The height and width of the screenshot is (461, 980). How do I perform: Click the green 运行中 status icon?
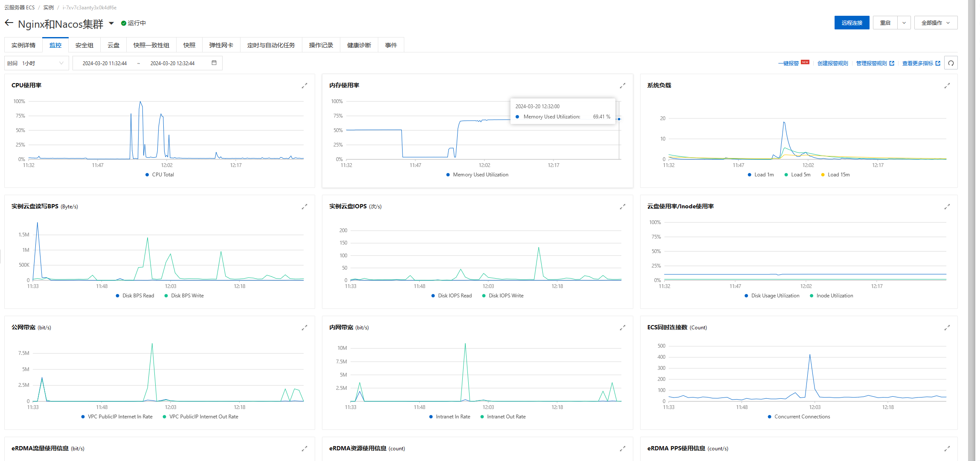[x=124, y=23]
